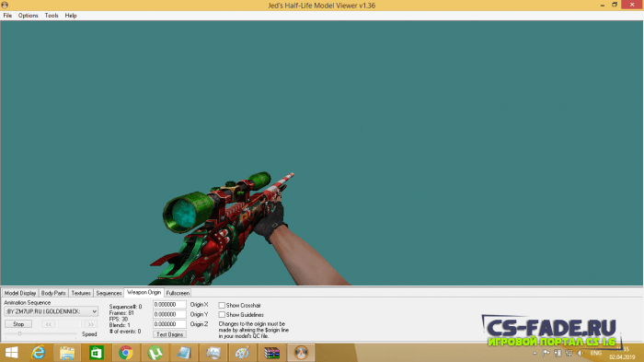
Task: Open the WinRAR taskbar icon
Action: pyautogui.click(x=271, y=353)
